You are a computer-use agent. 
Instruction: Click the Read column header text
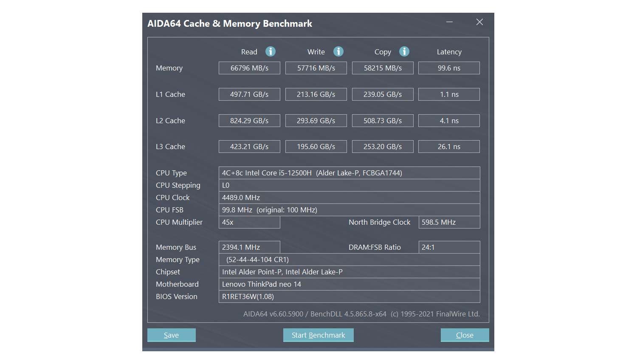pyautogui.click(x=249, y=52)
